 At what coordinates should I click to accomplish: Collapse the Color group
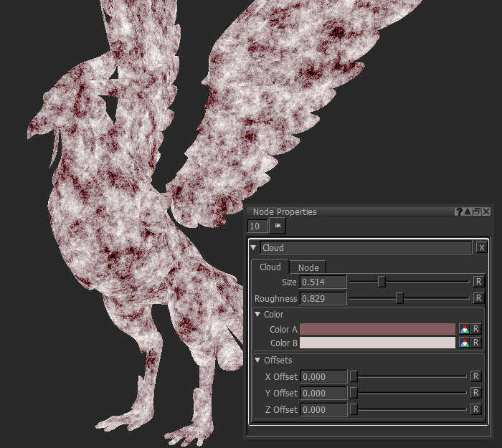258,315
